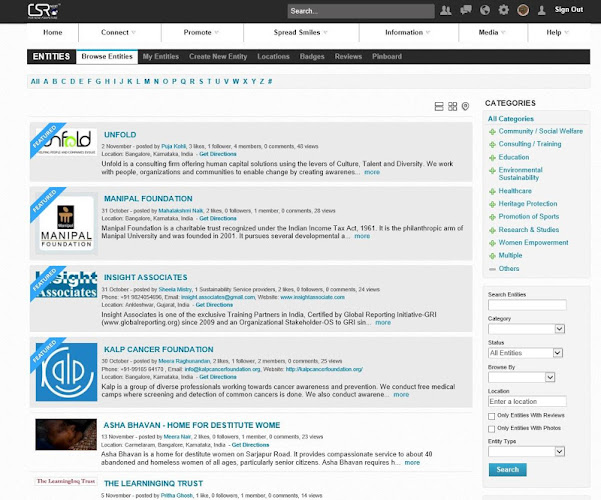
Task: Expand Consulting / Training plus icon
Action: click(x=493, y=145)
